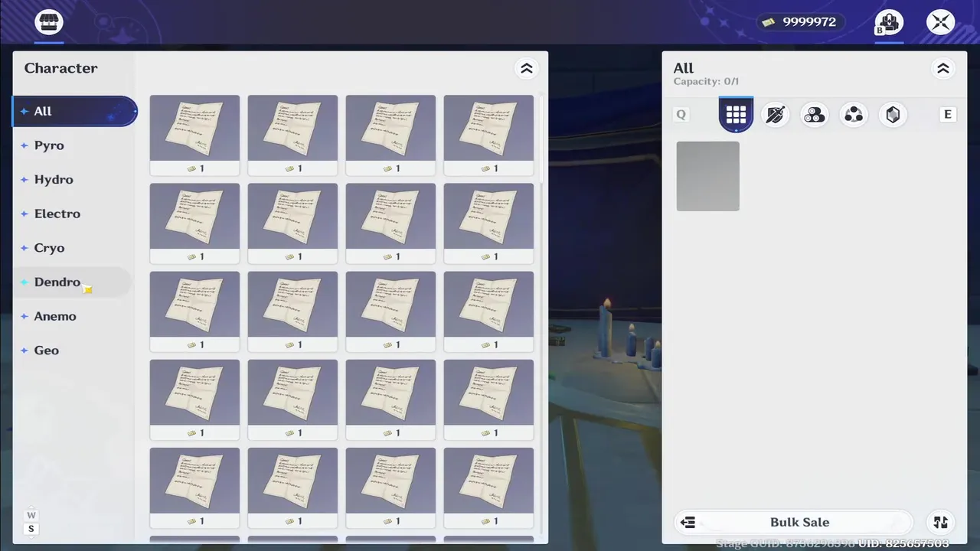Close the shop with the crossed-swords icon
The height and width of the screenshot is (551, 980).
point(941,21)
